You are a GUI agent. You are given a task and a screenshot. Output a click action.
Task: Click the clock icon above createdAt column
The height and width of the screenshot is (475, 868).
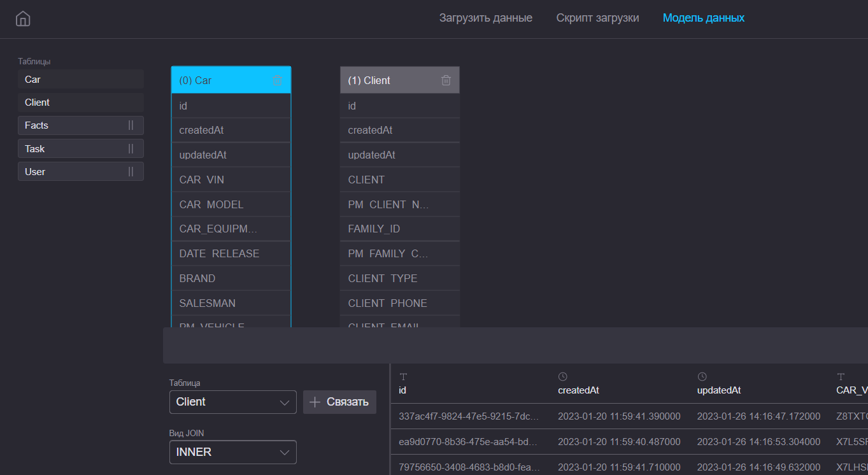[x=562, y=377]
